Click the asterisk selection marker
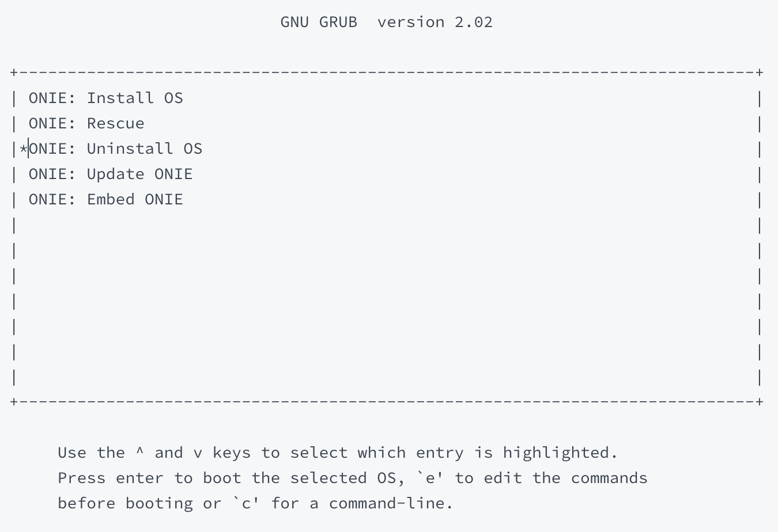Image resolution: width=778 pixels, height=532 pixels. [x=23, y=149]
